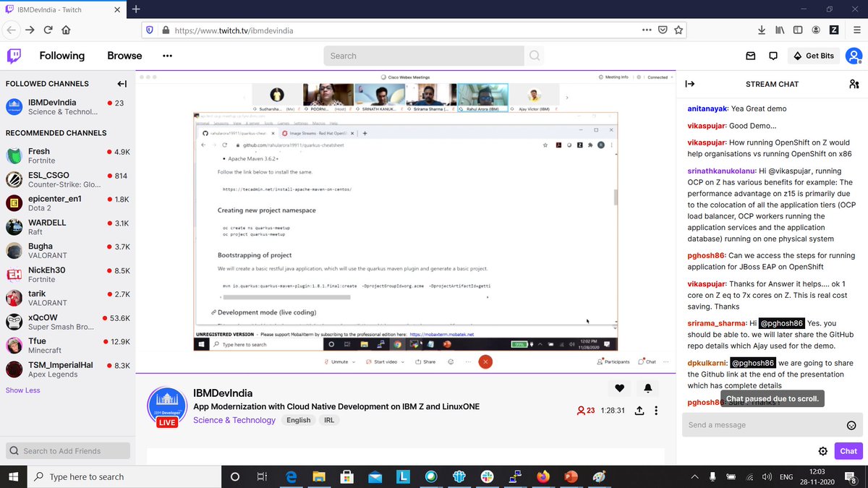This screenshot has height=488, width=868.
Task: Open chat settings gear icon
Action: point(822,451)
